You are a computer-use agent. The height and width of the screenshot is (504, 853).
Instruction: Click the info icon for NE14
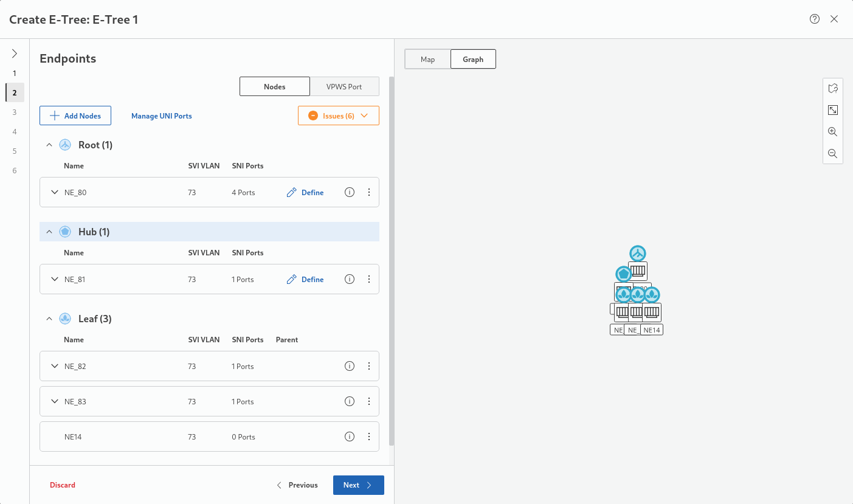350,437
